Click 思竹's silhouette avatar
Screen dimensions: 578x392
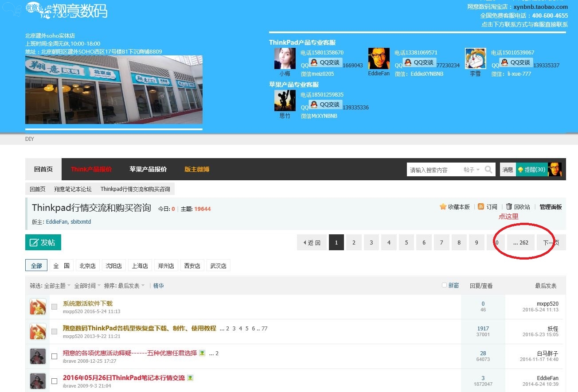click(285, 101)
